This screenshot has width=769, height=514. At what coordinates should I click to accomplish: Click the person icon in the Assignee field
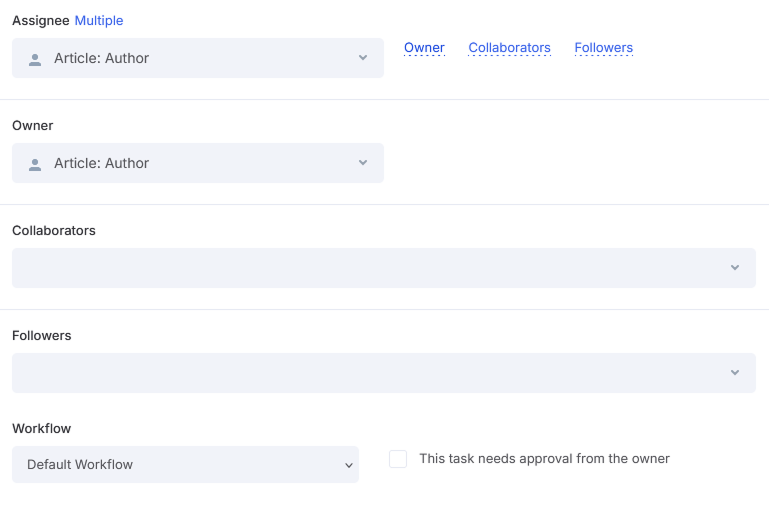click(x=35, y=59)
